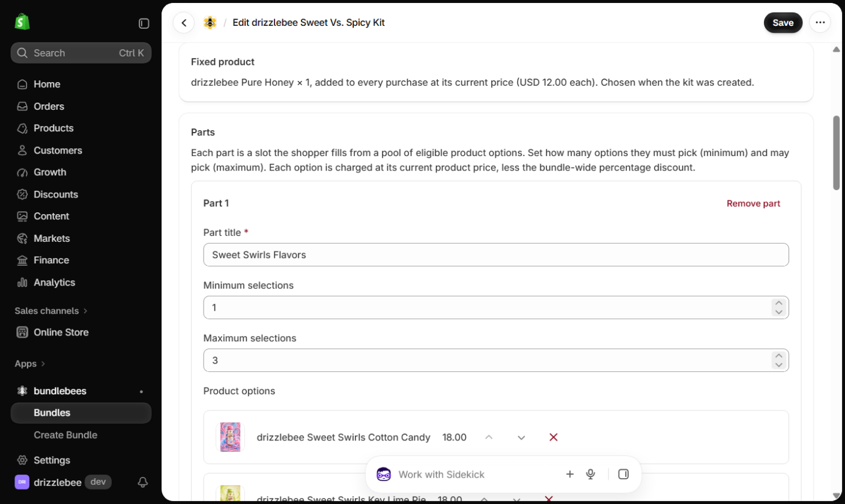Click the Online Store storefront icon
The image size is (845, 504).
click(x=22, y=332)
